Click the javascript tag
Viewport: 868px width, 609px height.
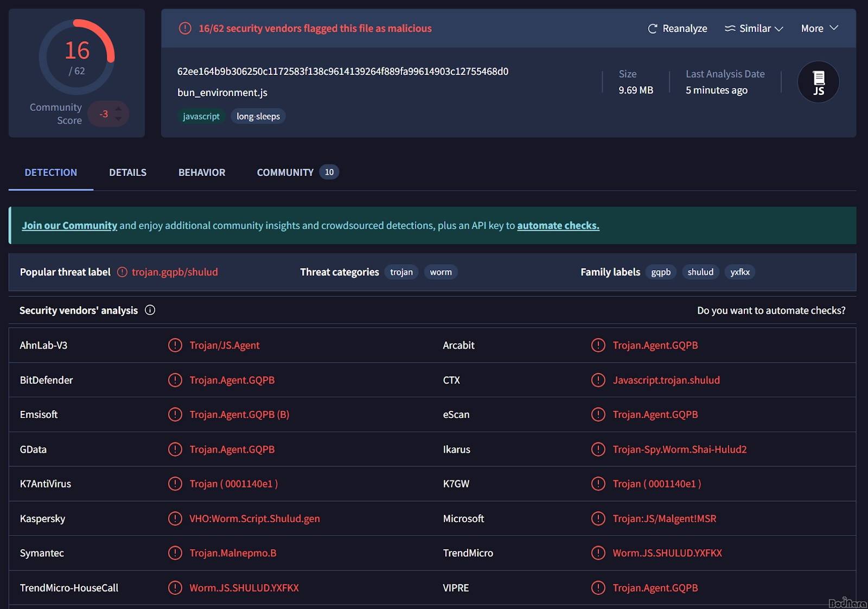201,116
